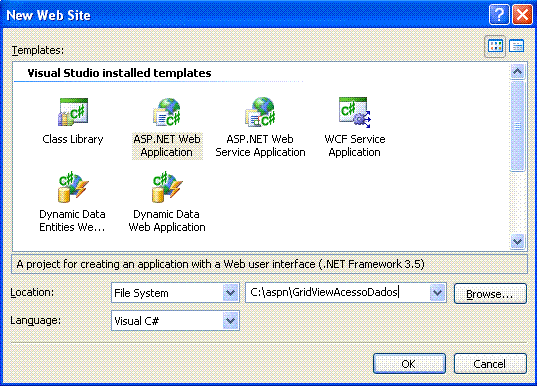Select Dynamic Data Entities Web template icon
Screen dimensions: 537x386
click(x=73, y=187)
